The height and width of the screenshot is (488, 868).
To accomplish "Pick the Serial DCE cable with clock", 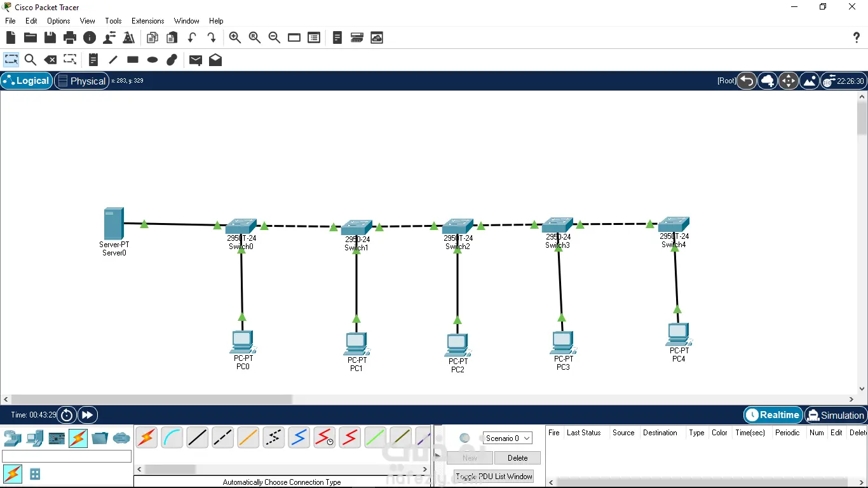I will click(325, 437).
